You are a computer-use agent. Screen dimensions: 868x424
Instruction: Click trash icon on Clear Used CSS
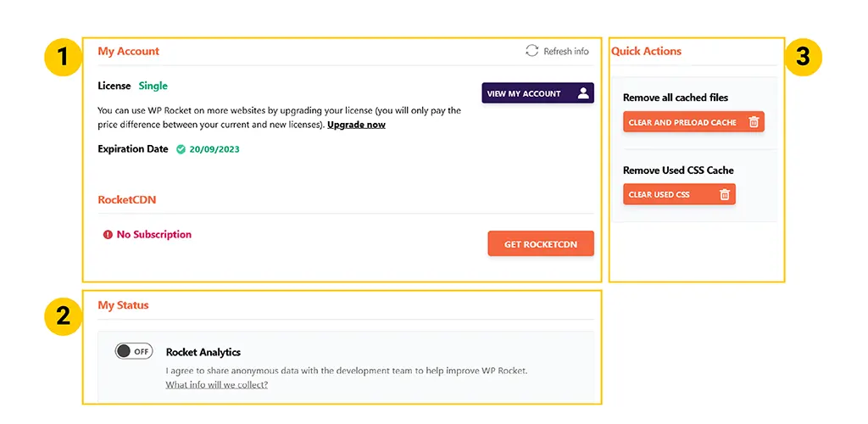tap(725, 194)
